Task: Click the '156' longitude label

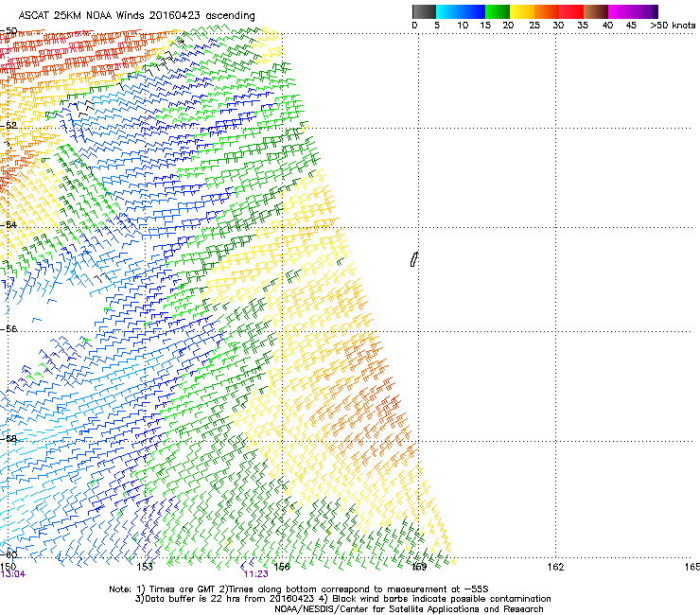Action: (282, 567)
